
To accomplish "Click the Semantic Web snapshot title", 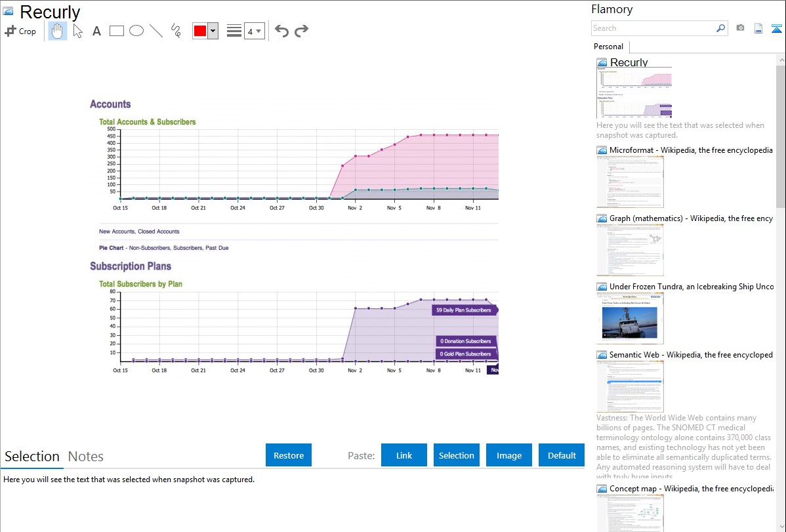I will (x=691, y=354).
